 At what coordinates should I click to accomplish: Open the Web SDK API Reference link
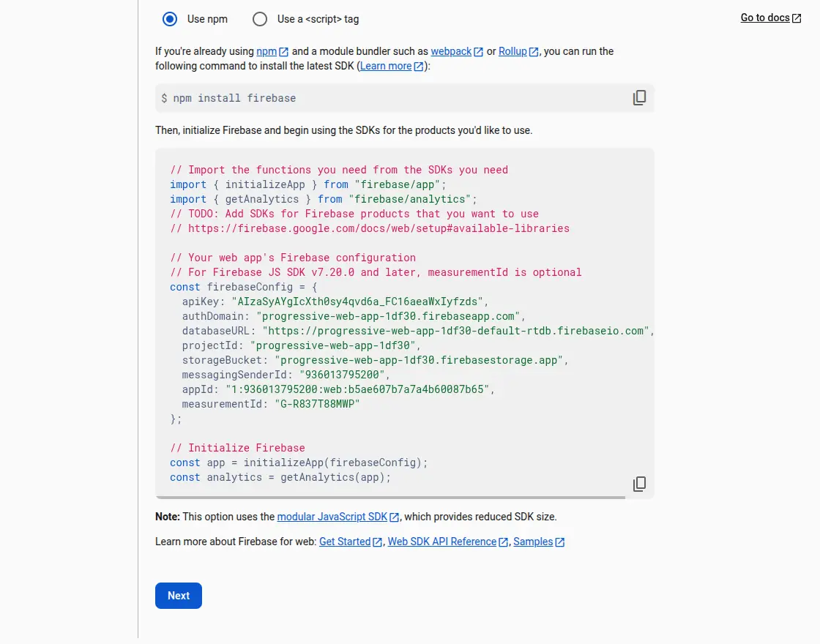click(442, 542)
